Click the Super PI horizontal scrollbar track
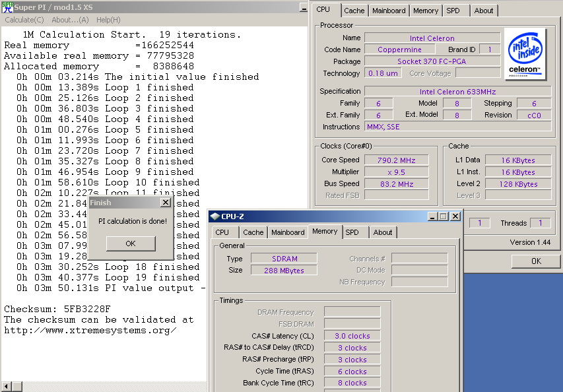The width and height of the screenshot is (563, 392). tap(115, 387)
